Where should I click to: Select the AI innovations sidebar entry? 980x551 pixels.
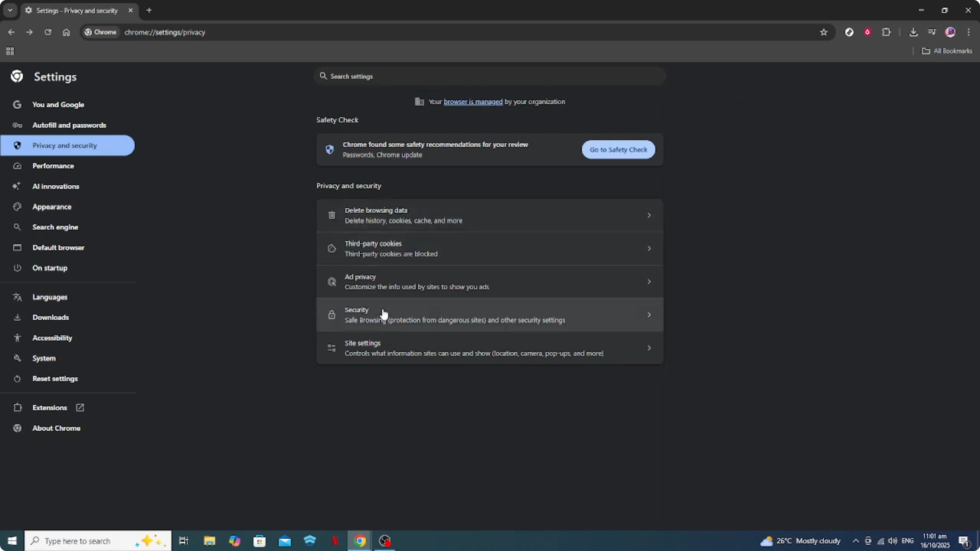[56, 186]
